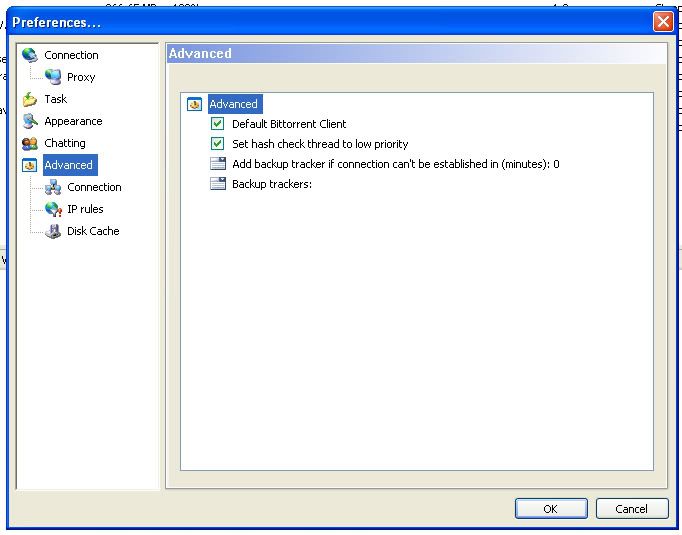
Task: Select Disk Cache under Advanced
Action: [x=93, y=231]
